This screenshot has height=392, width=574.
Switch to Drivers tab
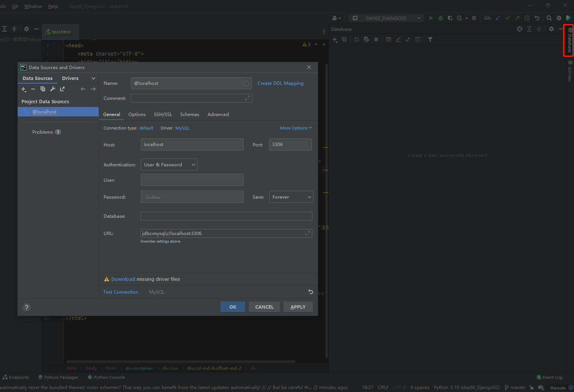coord(70,78)
